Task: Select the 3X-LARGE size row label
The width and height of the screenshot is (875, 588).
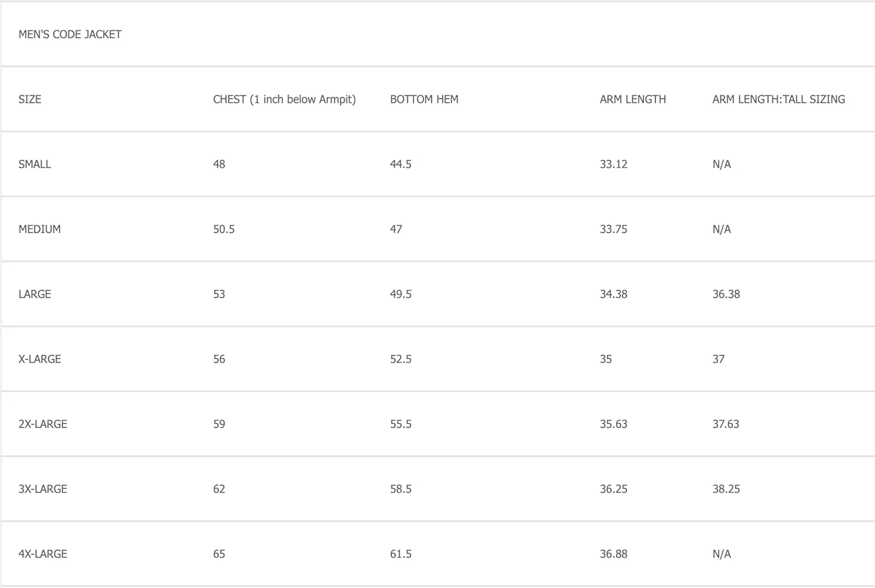Action: (x=43, y=489)
